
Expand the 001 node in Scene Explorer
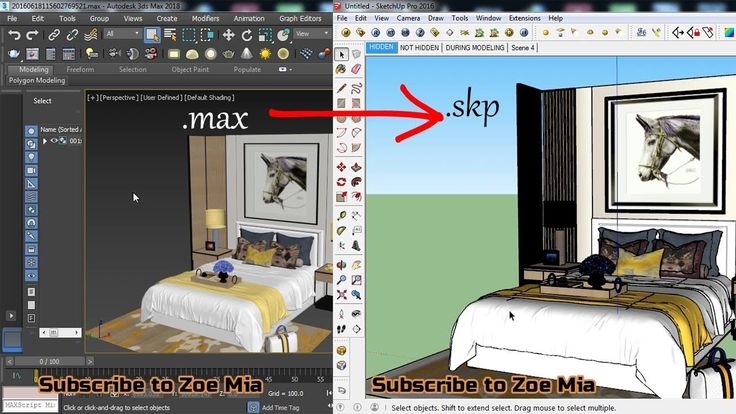[x=45, y=141]
